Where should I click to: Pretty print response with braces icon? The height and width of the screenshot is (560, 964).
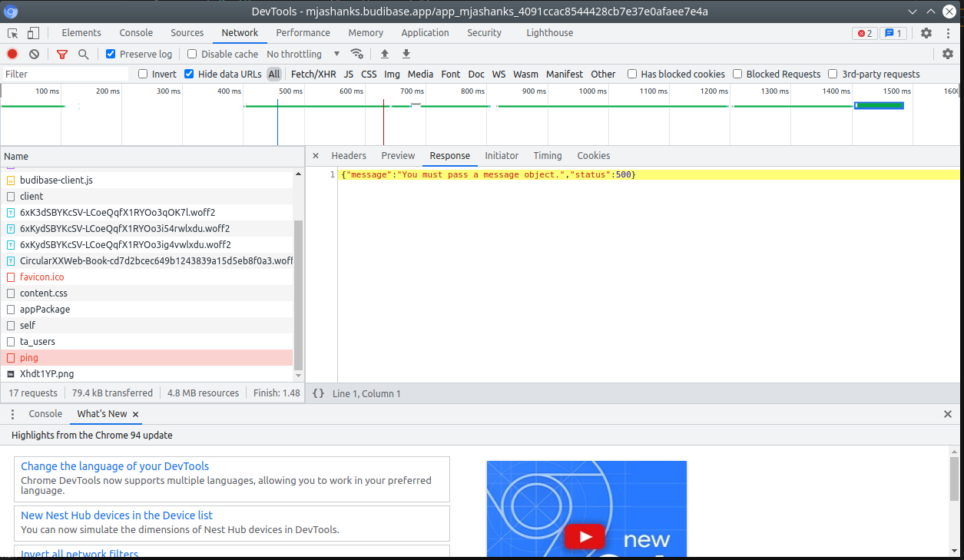(318, 393)
